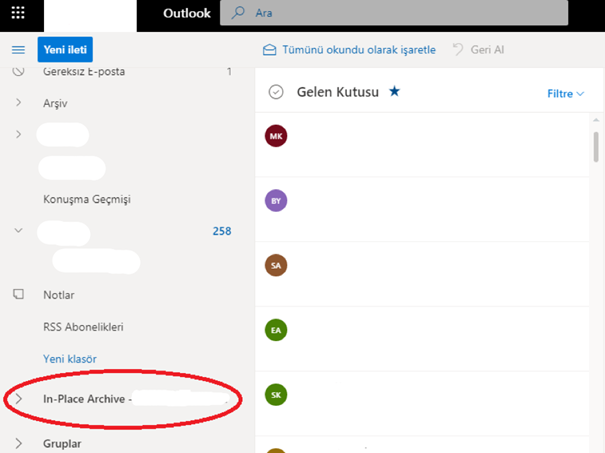605x453 pixels.
Task: Click the Geri Al button text
Action: pos(487,50)
